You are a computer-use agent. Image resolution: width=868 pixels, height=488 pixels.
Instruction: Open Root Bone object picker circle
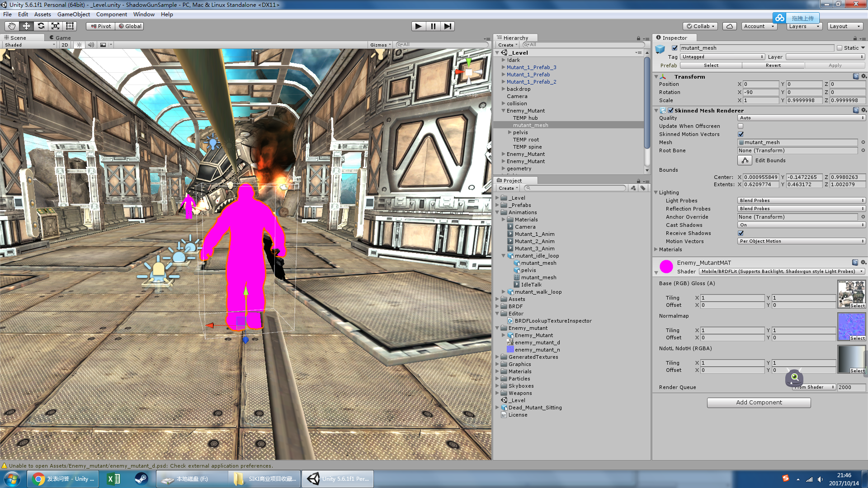pyautogui.click(x=863, y=150)
